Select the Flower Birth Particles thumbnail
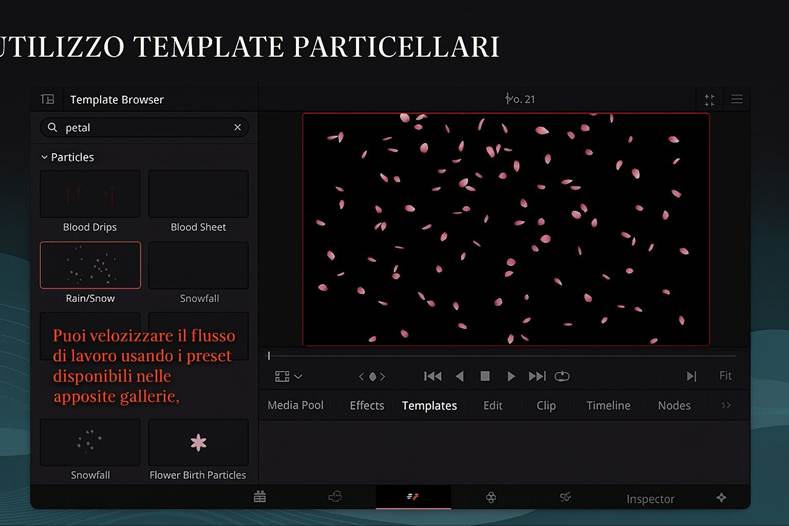The height and width of the screenshot is (526, 789). pos(198,442)
